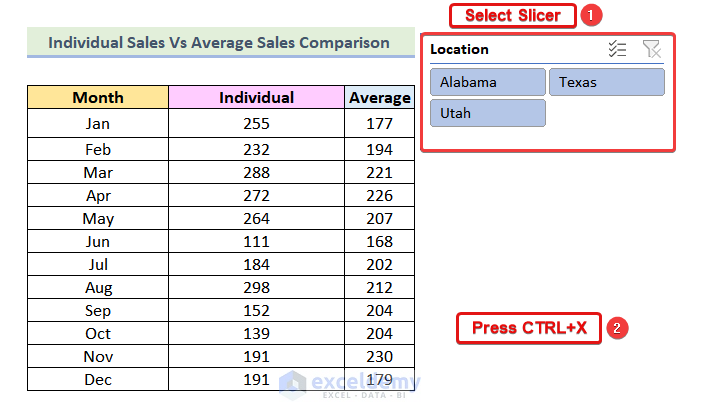Toggle the slicer Multi-Select icon
This screenshot has height=417, width=701.
617,49
